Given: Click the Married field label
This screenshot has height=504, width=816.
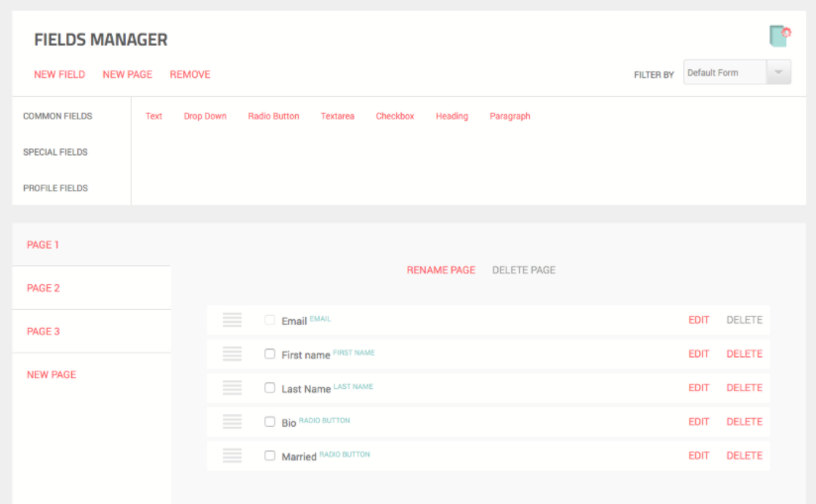Looking at the screenshot, I should click(x=299, y=456).
